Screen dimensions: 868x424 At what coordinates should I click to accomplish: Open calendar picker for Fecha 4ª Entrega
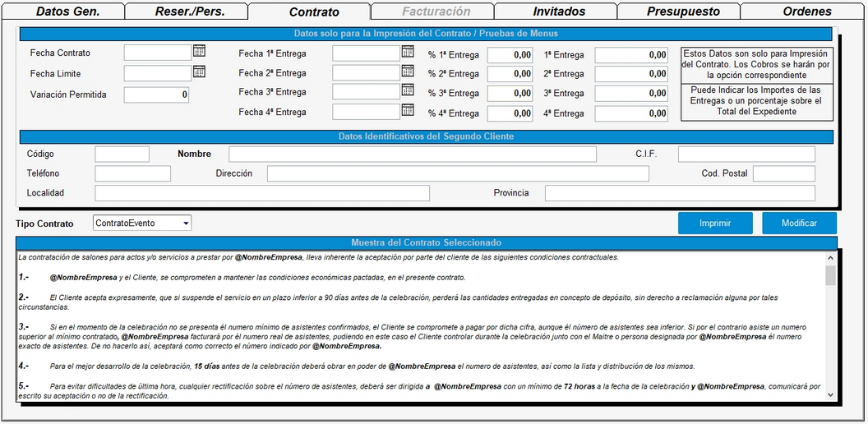pos(408,110)
